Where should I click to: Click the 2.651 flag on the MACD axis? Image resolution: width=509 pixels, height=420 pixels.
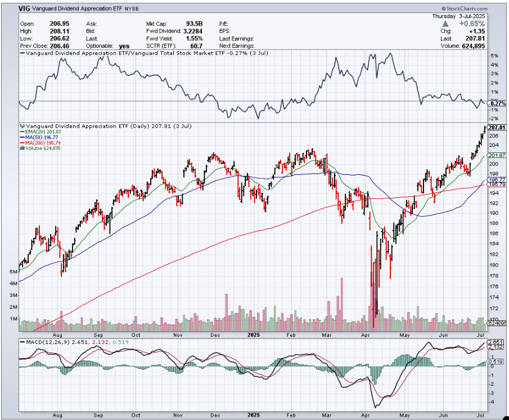(496, 342)
